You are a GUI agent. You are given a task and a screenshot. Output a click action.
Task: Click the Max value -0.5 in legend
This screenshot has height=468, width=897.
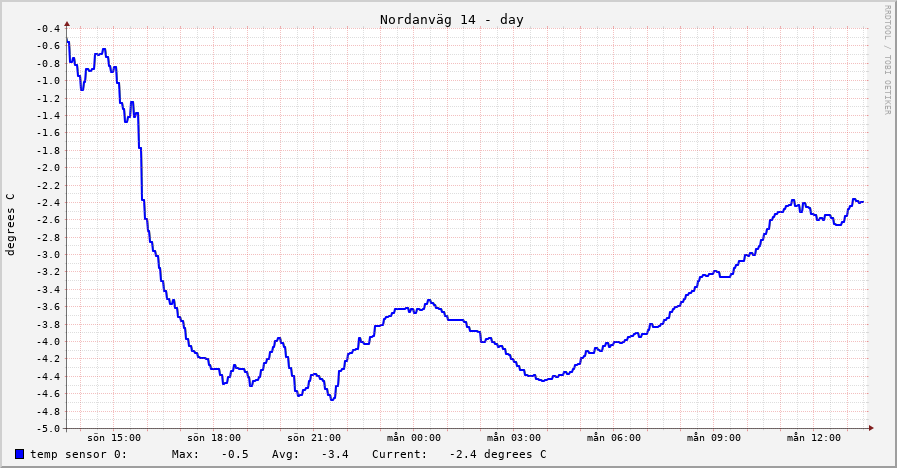(234, 454)
